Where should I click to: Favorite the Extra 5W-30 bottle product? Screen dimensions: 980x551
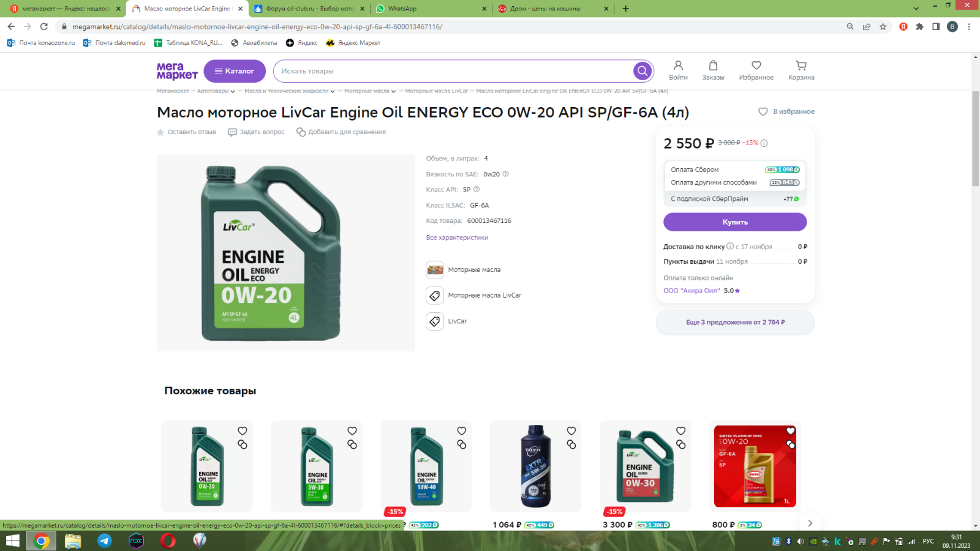pos(571,431)
